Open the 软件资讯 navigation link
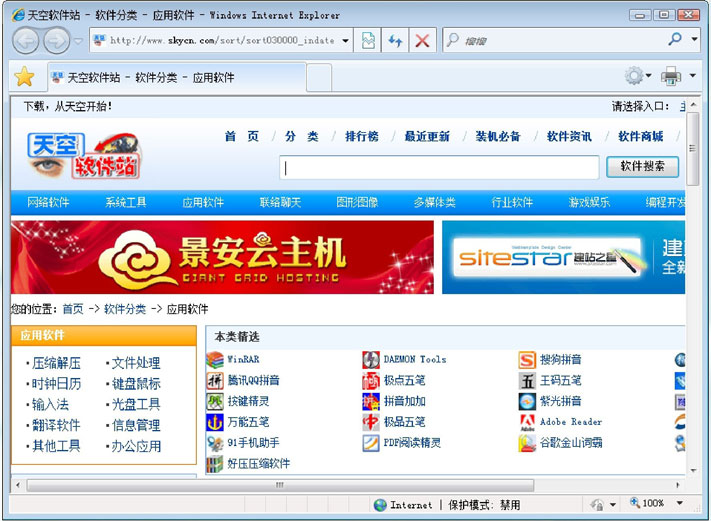 569,136
